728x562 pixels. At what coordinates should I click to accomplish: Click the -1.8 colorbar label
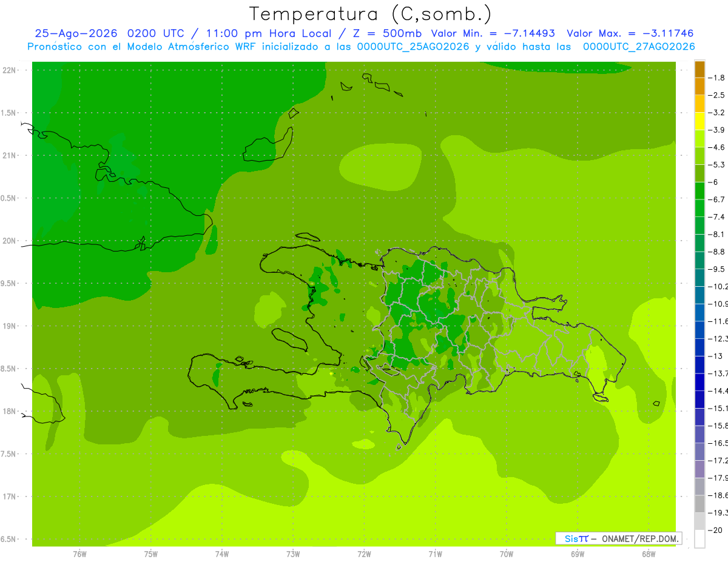tap(716, 78)
